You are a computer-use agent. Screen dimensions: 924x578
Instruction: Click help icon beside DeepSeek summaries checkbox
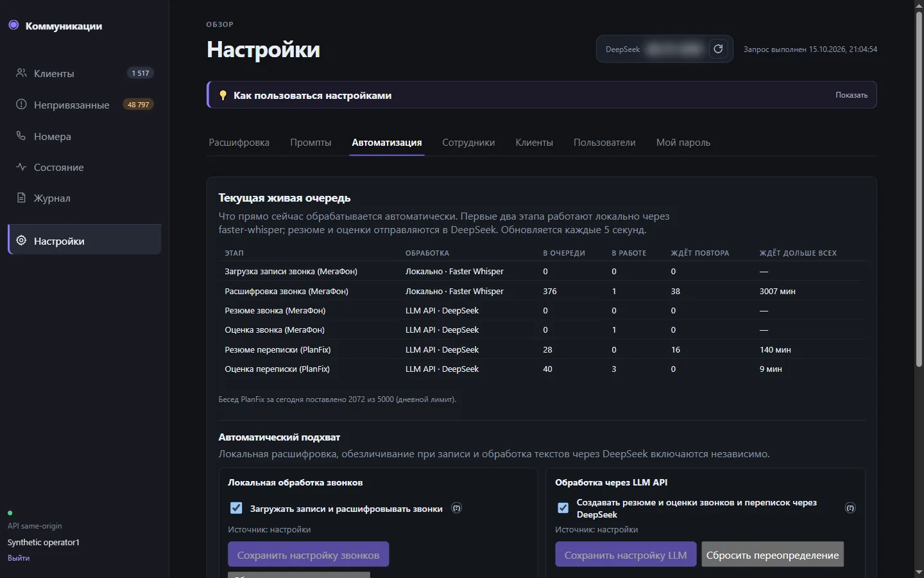850,508
